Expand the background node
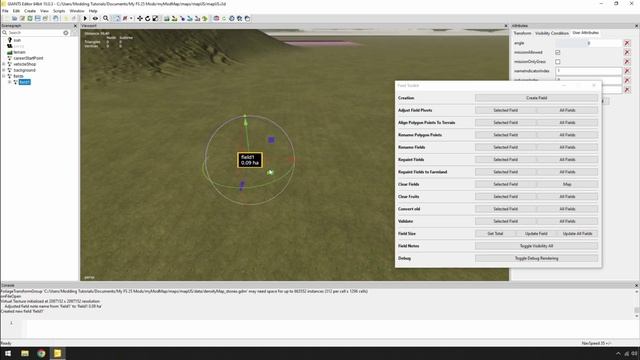Screen dimensions: 640x360 [4, 70]
